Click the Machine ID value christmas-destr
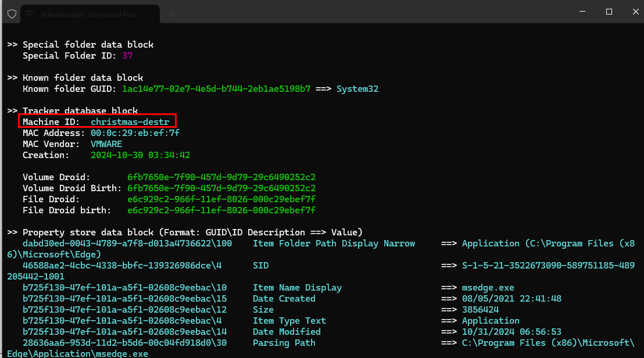This screenshot has height=358, width=644. click(x=130, y=122)
